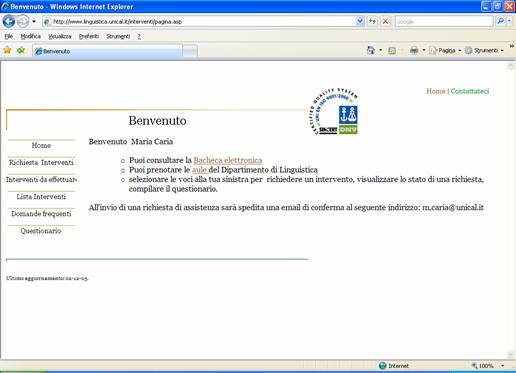
Task: Click the Ultimo aggiornamento footer text
Action: [47, 278]
